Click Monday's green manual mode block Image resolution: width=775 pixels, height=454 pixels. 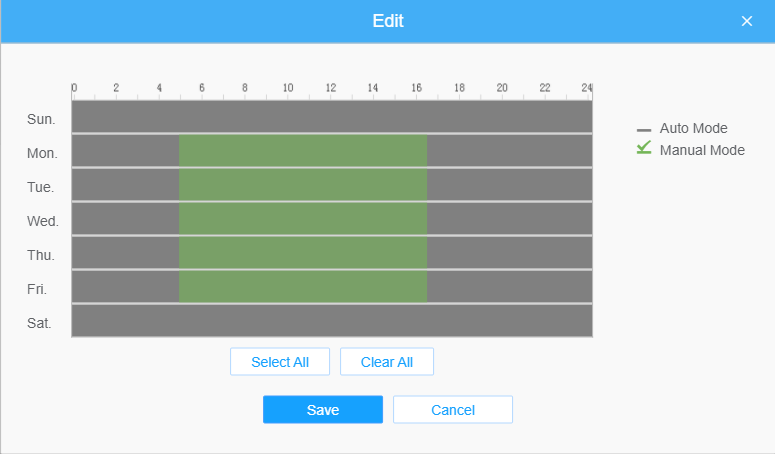[303, 150]
